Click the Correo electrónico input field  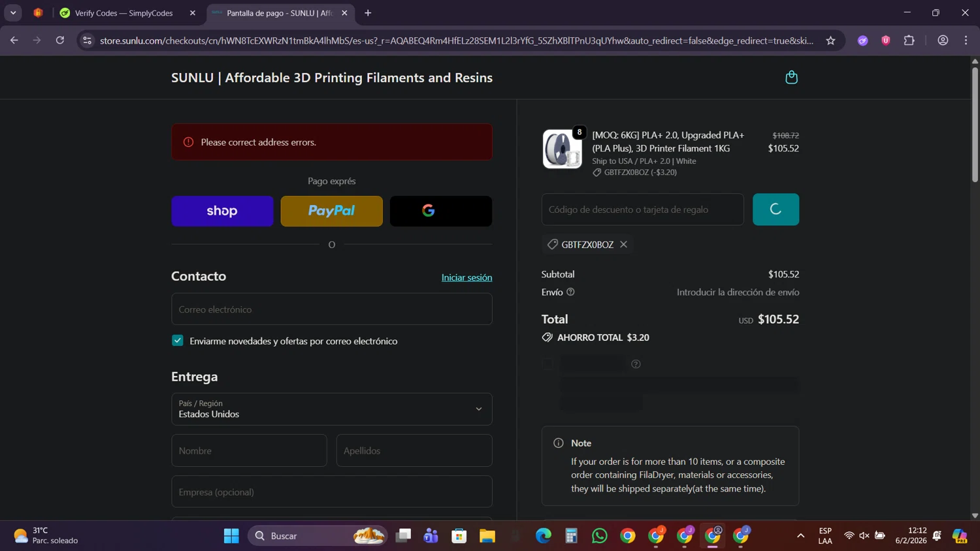(331, 309)
